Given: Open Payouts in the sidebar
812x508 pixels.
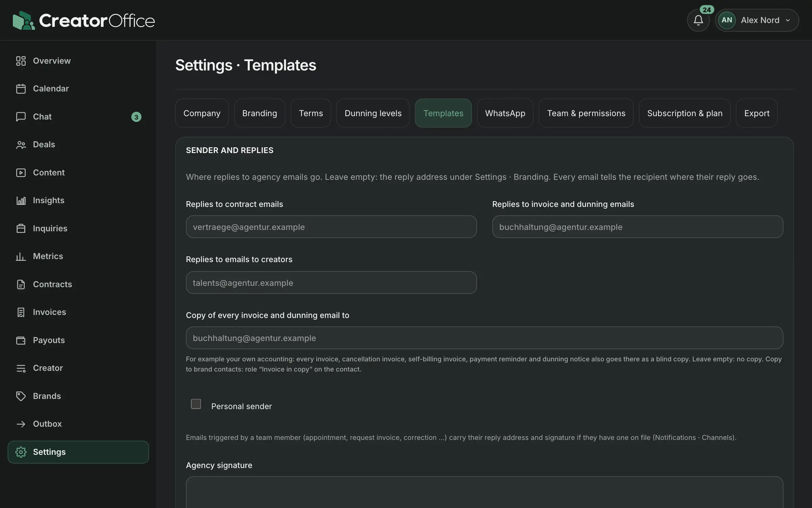Looking at the screenshot, I should pos(78,340).
